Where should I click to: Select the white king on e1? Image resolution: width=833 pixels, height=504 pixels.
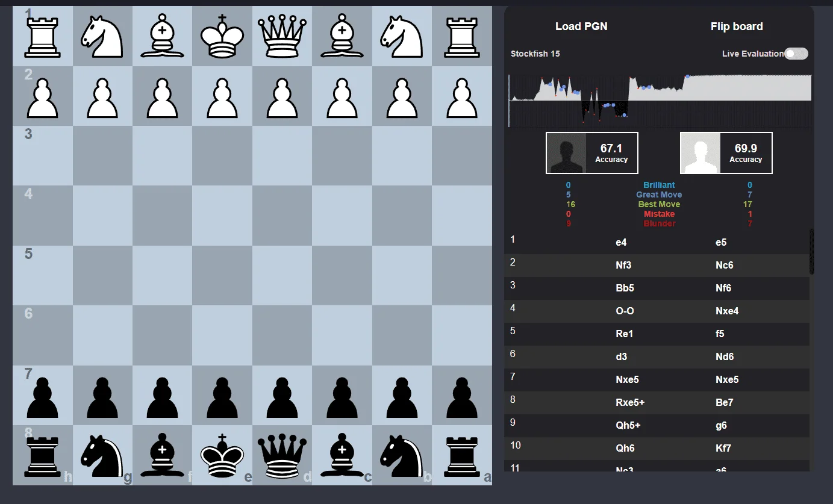[222, 36]
